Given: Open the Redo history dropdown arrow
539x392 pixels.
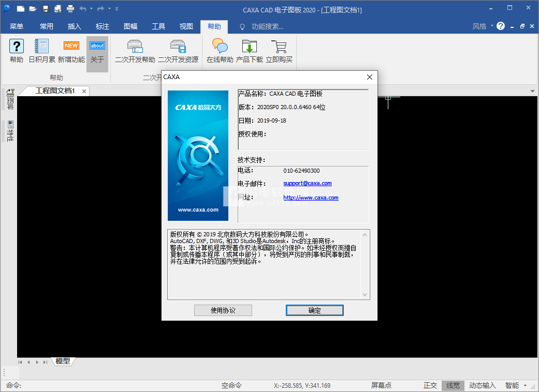Looking at the screenshot, I should click(x=109, y=9).
